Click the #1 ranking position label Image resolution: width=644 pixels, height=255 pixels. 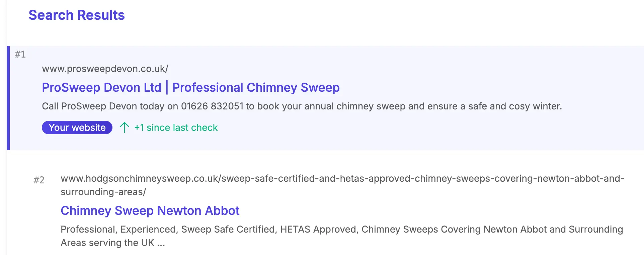pos(20,54)
